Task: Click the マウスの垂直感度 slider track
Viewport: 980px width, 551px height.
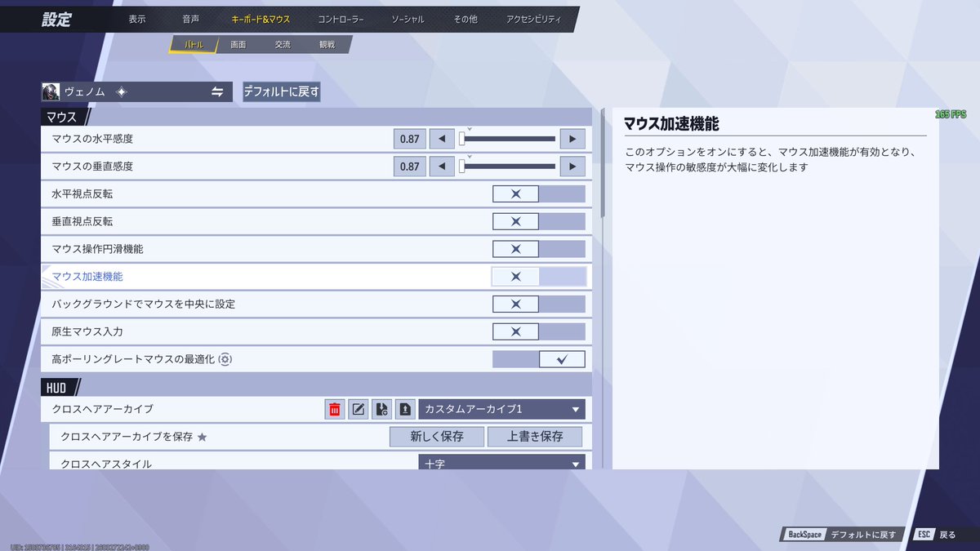Action: pos(507,167)
